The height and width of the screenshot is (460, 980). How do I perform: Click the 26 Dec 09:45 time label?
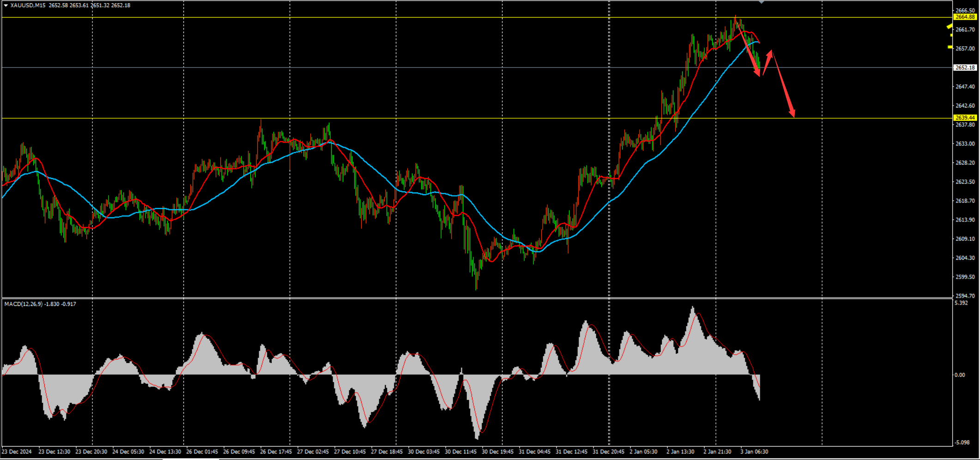click(x=239, y=452)
